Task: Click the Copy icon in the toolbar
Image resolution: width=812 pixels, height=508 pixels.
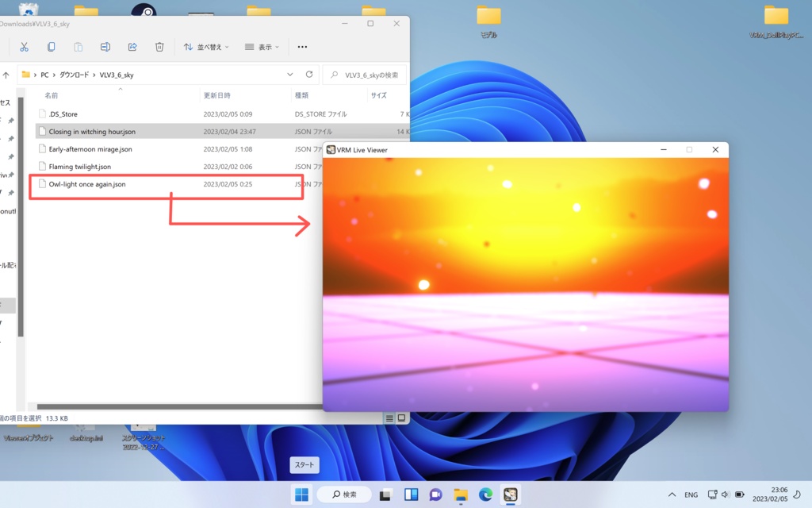Action: tap(50, 46)
